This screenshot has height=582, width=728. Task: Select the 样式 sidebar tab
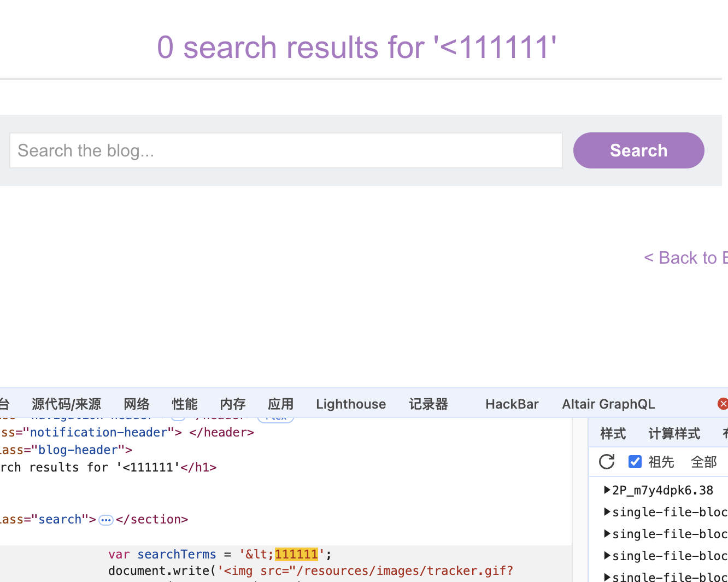tap(613, 434)
